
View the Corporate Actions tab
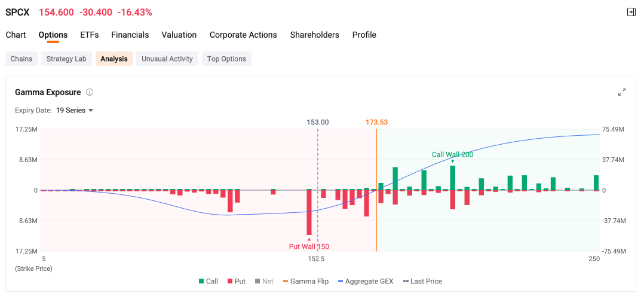(x=243, y=35)
